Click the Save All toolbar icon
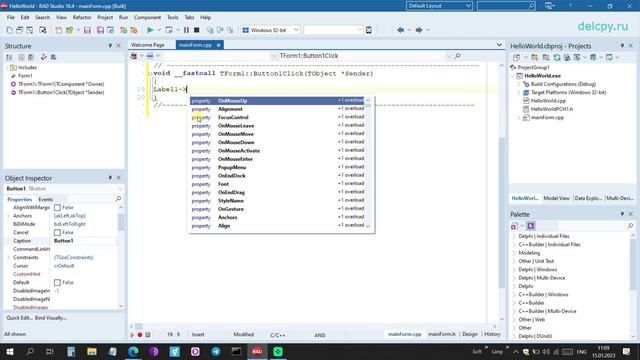The width and height of the screenshot is (640, 360). 100,30
